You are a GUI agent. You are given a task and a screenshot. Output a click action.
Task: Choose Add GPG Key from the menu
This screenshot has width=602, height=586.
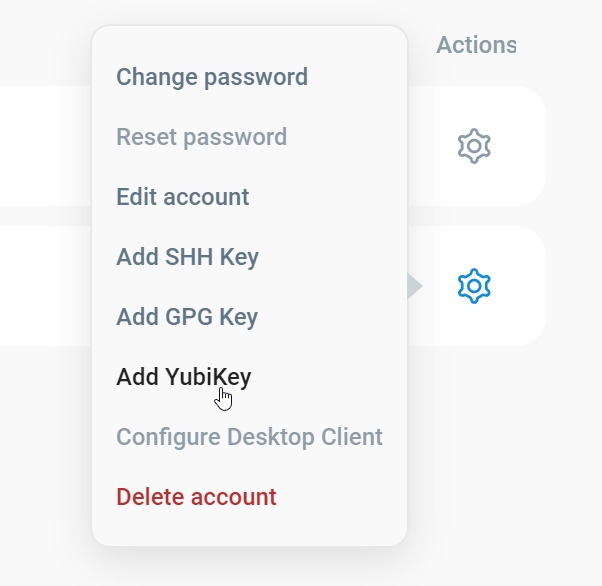tap(187, 317)
